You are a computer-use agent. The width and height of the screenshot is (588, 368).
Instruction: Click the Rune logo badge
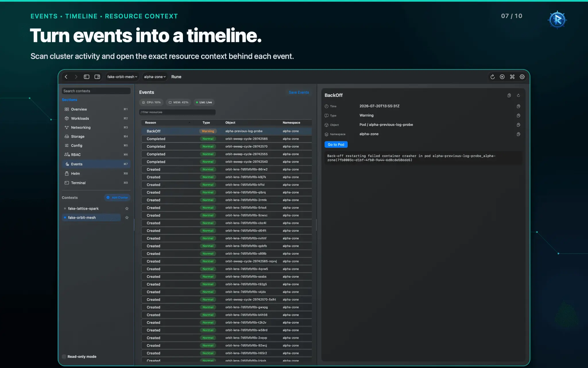(557, 20)
